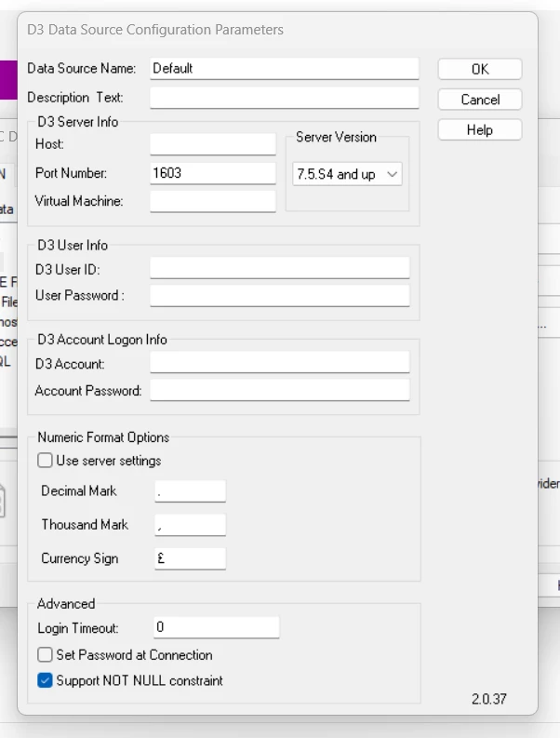Screen dimensions: 560x738
Task: Focus the Port Number field showing 1603
Action: (213, 173)
